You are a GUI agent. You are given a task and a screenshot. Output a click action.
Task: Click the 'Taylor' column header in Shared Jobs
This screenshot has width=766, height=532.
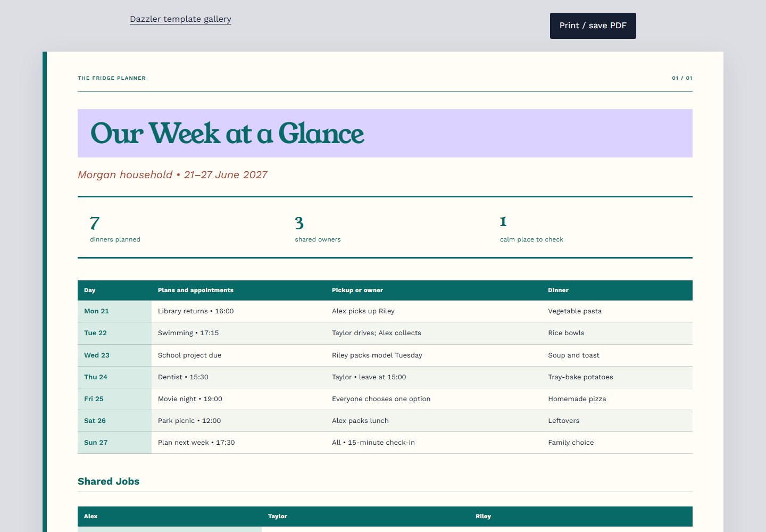pos(365,517)
